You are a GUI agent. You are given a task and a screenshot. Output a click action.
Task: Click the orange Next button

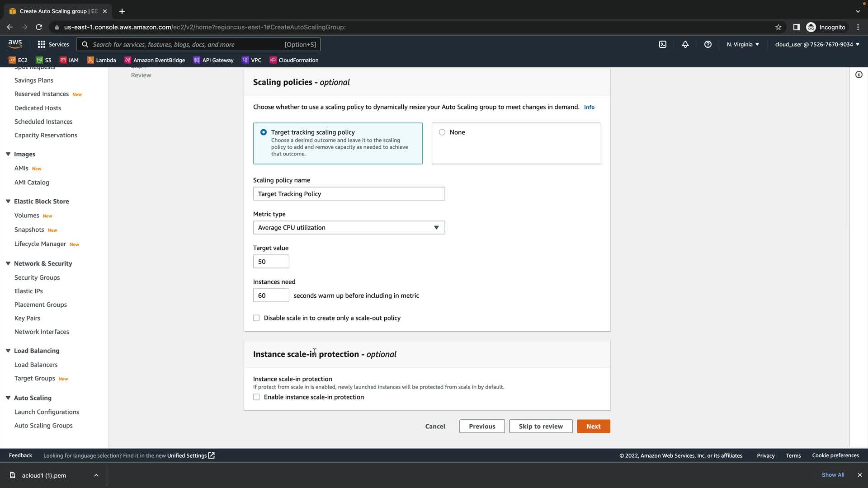(593, 427)
